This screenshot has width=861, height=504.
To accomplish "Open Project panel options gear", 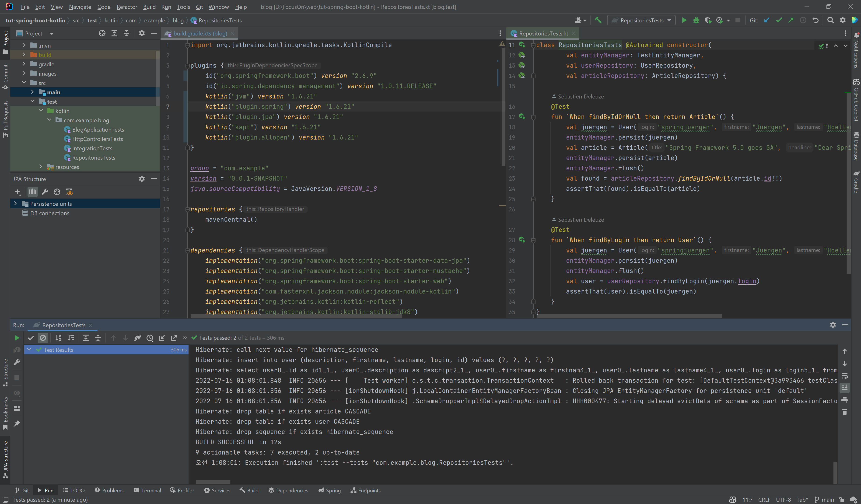I will 142,33.
